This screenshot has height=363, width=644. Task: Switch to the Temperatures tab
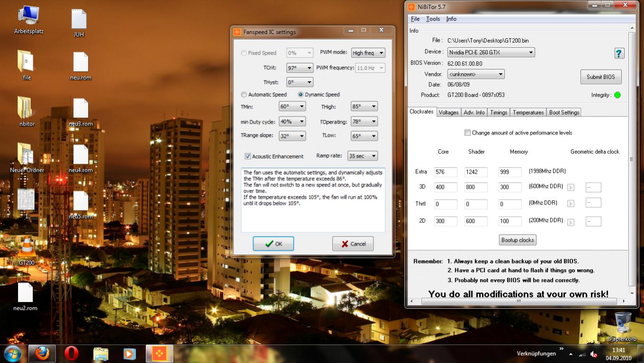click(528, 112)
